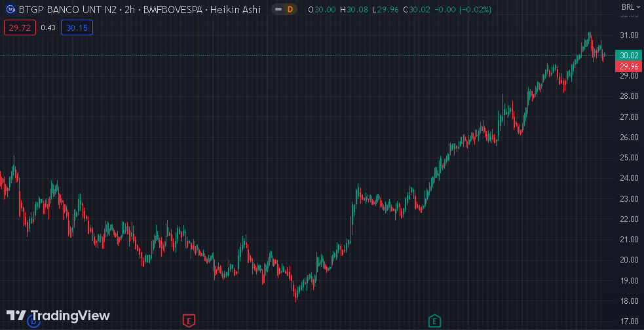Click the BTG bank logo icon

(10, 10)
